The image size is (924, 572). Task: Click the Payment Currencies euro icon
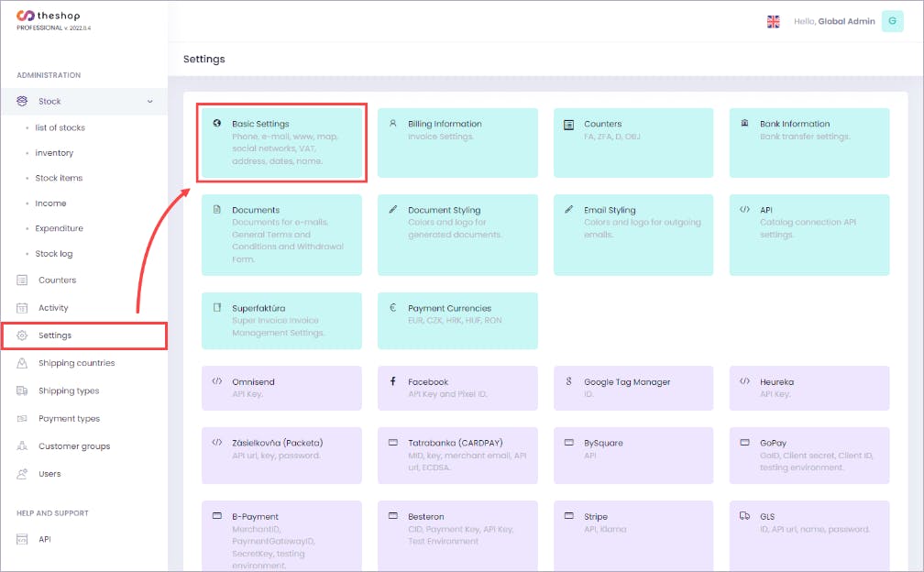pyautogui.click(x=393, y=308)
